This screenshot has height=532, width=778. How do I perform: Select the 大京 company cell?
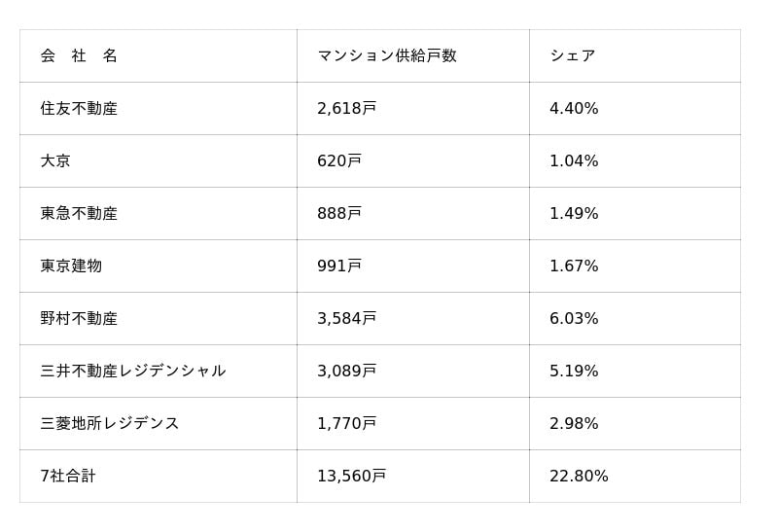click(55, 161)
